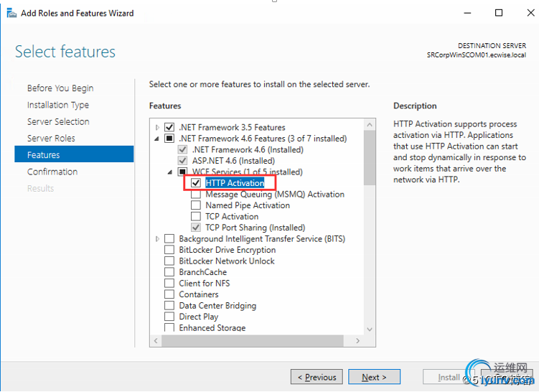The width and height of the screenshot is (539, 392).
Task: Tick the Containers checkbox
Action: pos(169,294)
